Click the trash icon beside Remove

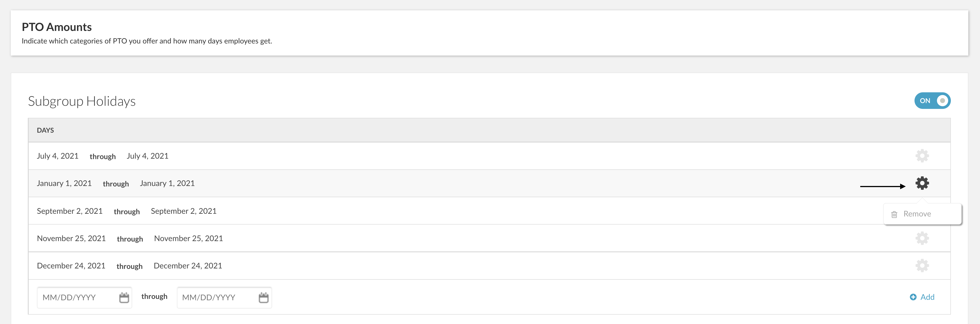894,214
